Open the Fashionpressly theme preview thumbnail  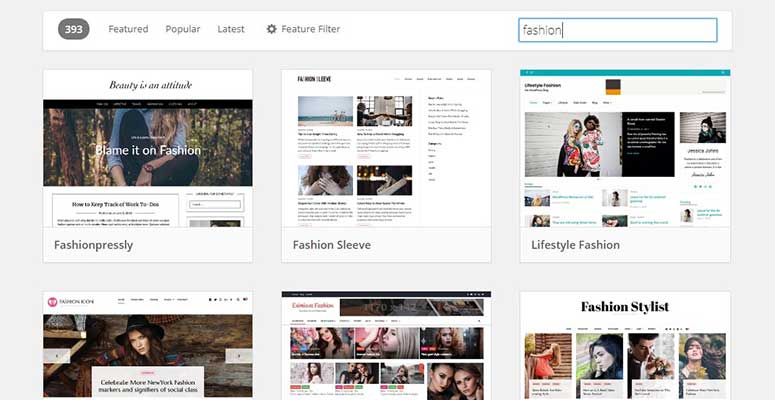pos(148,148)
